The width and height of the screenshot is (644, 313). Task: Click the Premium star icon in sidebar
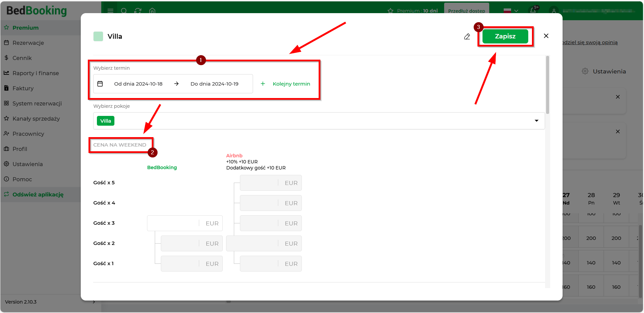pos(6,27)
